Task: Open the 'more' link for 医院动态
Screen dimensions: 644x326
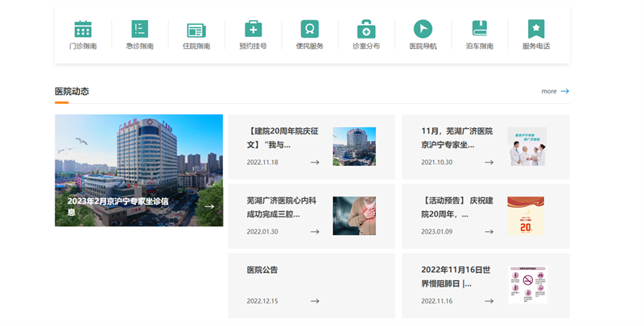Action: (x=555, y=91)
